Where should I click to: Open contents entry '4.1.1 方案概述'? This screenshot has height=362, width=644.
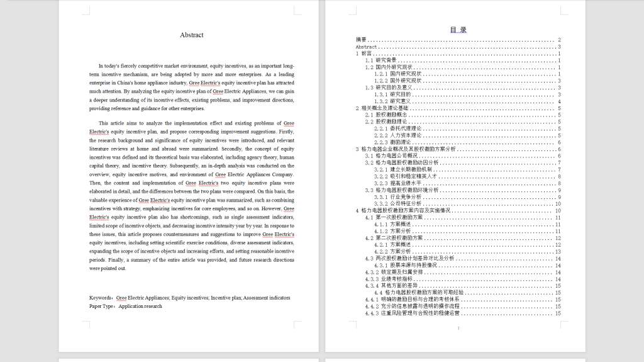click(467, 225)
